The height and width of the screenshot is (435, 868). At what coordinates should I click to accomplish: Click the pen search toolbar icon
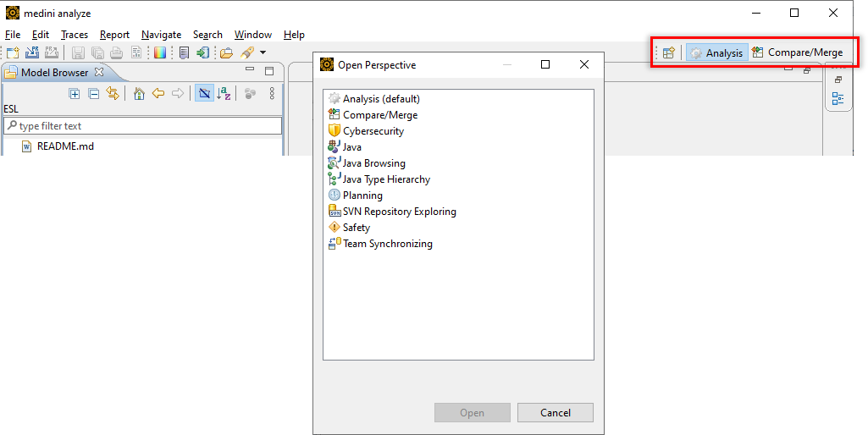(247, 52)
